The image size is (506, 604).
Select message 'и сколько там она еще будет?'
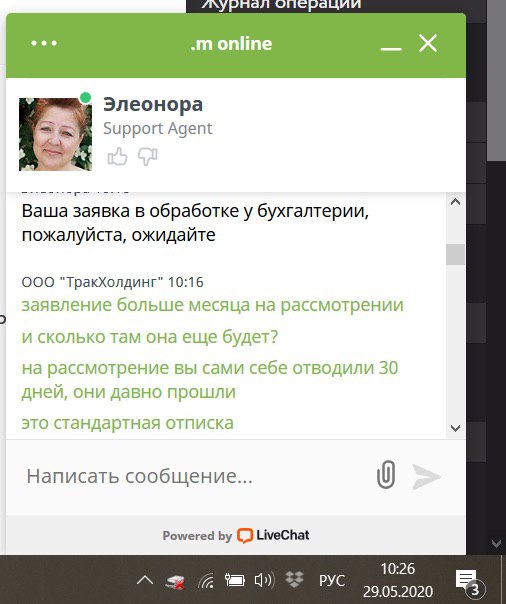[x=150, y=337]
